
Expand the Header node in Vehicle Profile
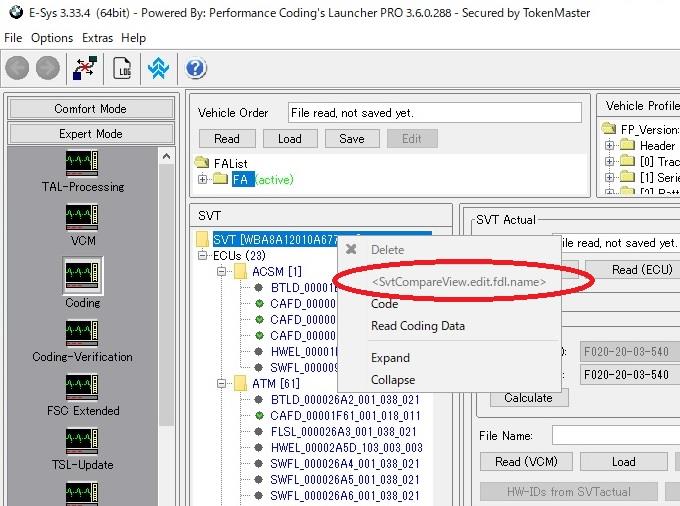point(609,145)
